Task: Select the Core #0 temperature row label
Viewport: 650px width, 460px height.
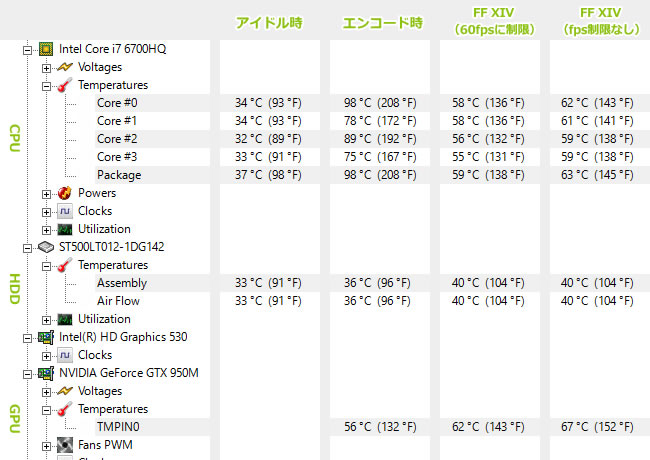Action: [117, 103]
